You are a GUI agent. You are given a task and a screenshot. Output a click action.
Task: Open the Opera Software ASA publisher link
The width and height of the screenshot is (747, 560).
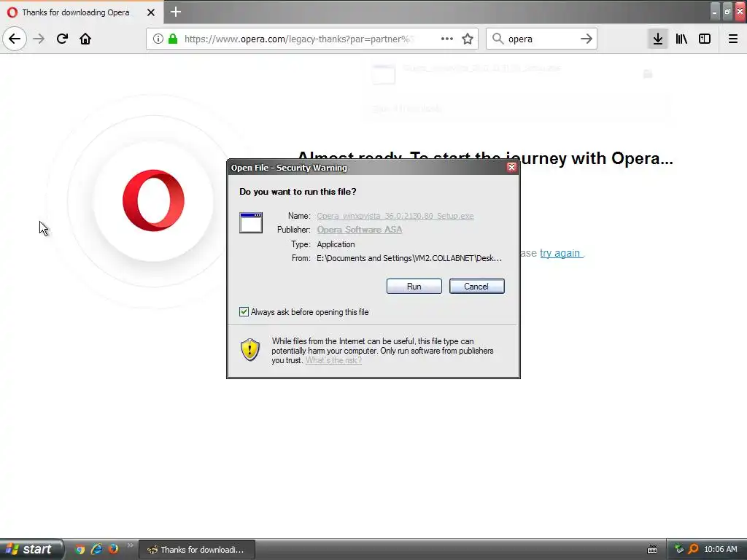pos(359,230)
